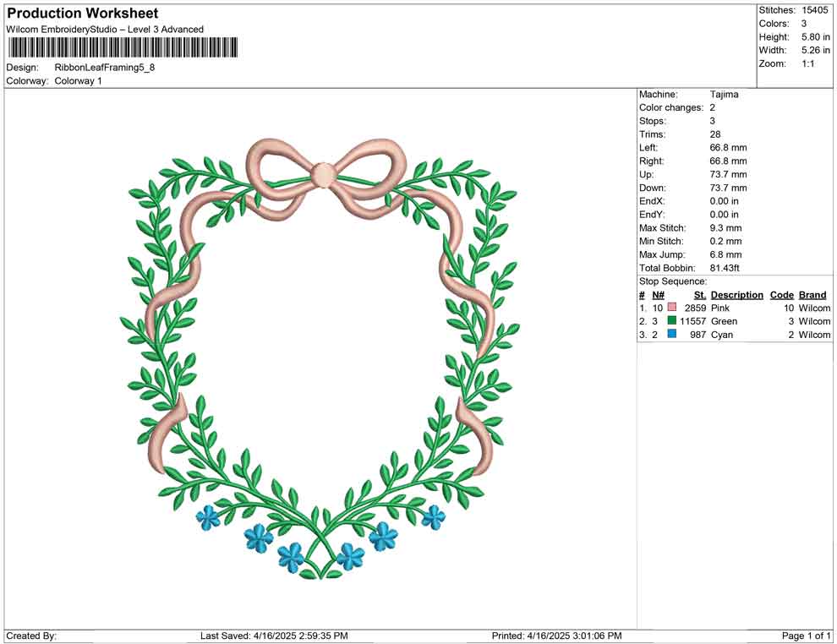
Task: Click the 'Cyan' description in row 3
Action: point(722,335)
